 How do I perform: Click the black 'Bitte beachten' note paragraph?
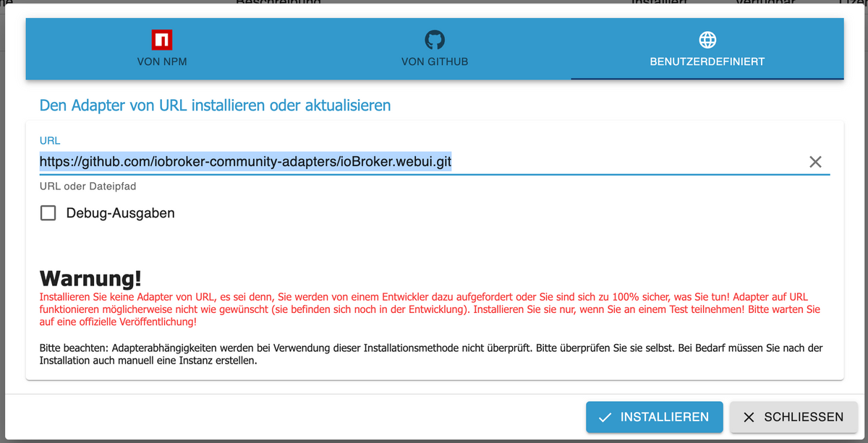click(430, 355)
